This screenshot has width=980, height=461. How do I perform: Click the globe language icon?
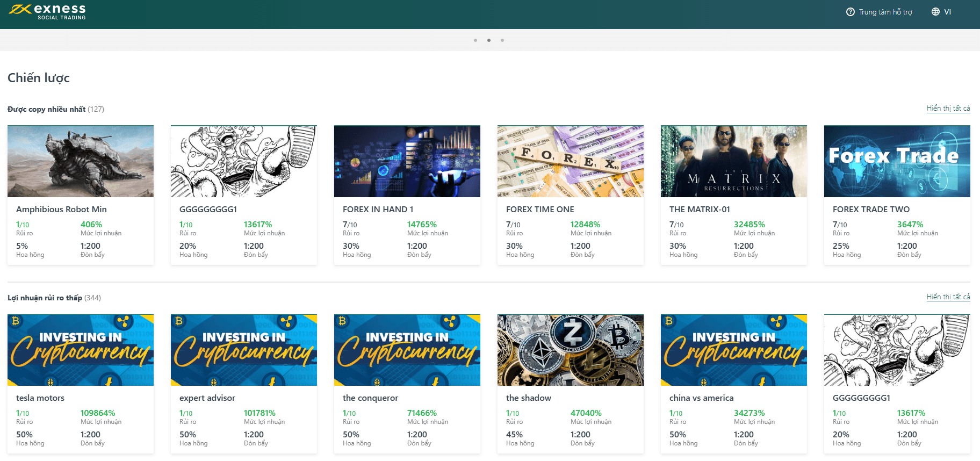pos(935,12)
